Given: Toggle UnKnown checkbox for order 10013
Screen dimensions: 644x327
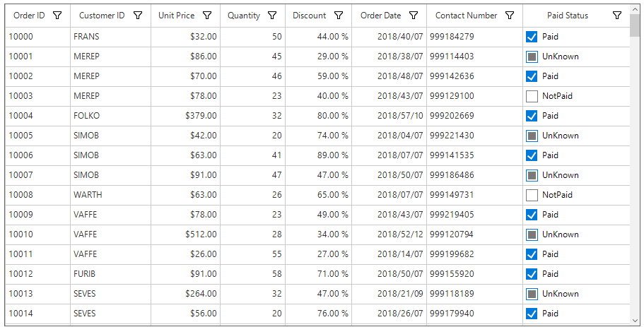Looking at the screenshot, I should (532, 294).
